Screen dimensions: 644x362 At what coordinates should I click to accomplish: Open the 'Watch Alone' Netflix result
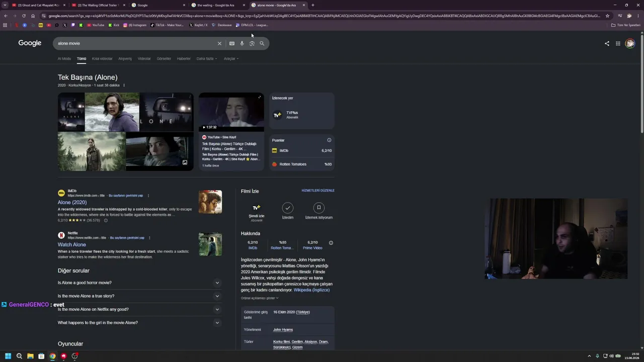point(72,245)
